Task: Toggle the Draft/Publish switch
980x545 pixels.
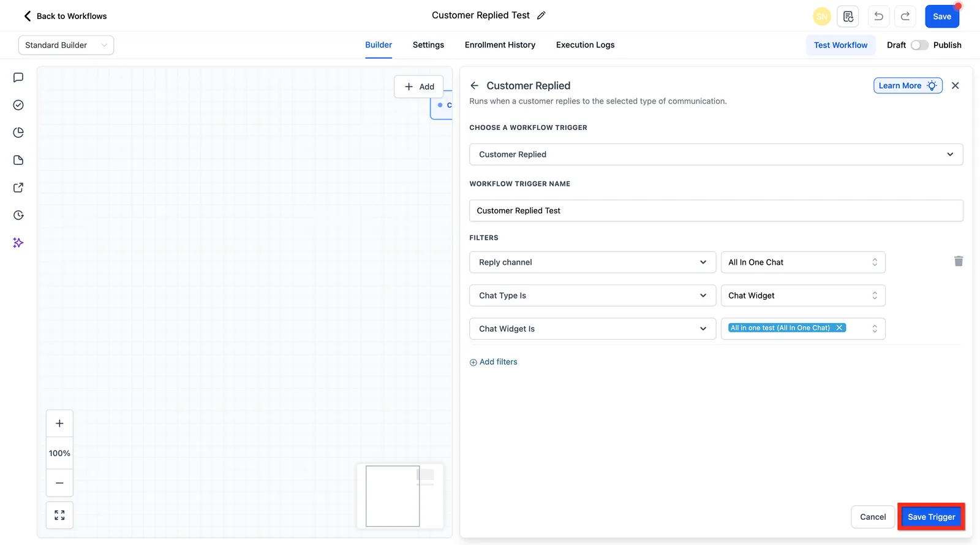Action: pos(919,45)
